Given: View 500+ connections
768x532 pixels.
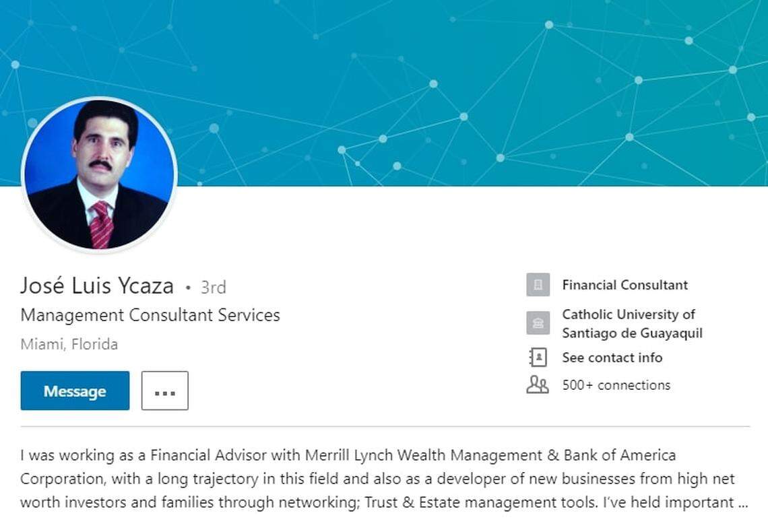Looking at the screenshot, I should click(616, 385).
